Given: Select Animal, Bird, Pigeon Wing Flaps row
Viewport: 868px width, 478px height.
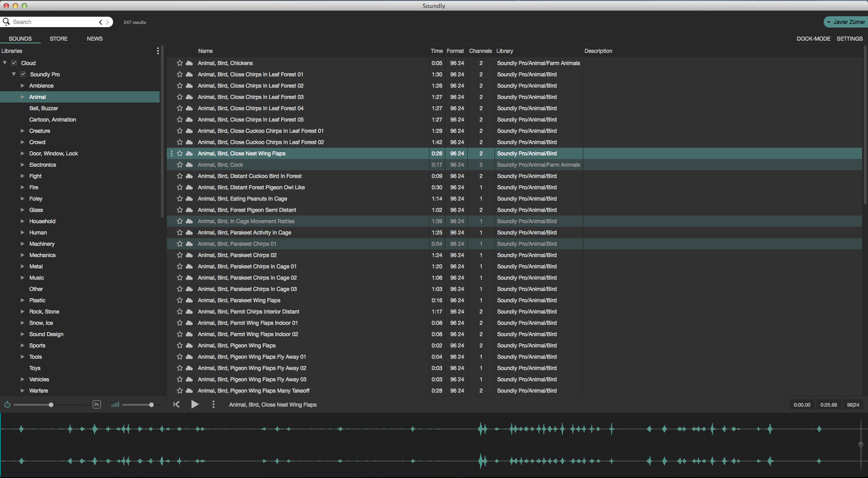Looking at the screenshot, I should [x=514, y=346].
